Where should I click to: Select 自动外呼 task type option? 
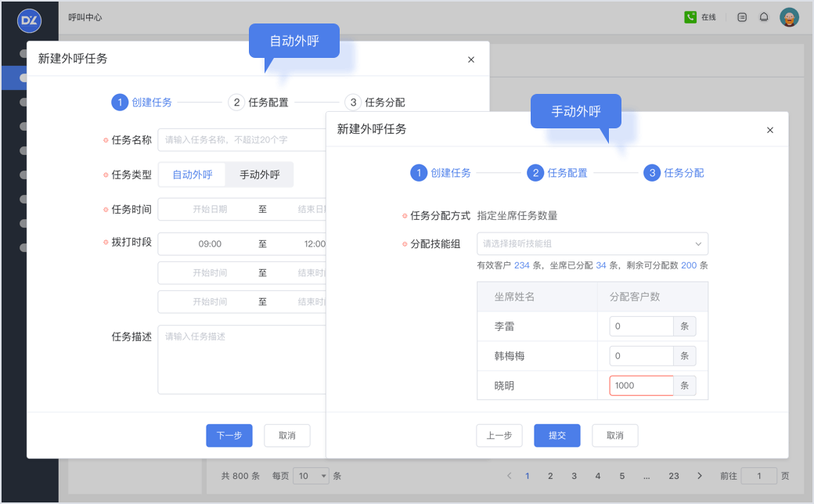193,175
